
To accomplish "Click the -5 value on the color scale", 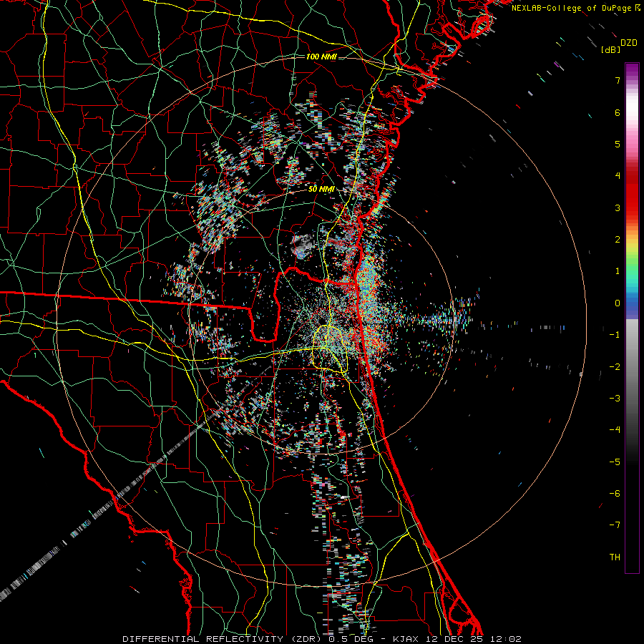I will (x=615, y=462).
